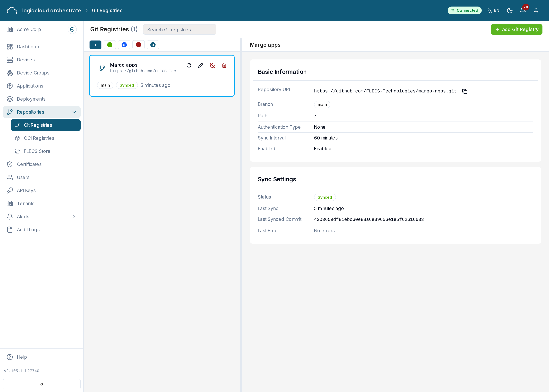Toggle dark mode with moon icon
Viewport: 549px width, 392px height.
pos(510,10)
